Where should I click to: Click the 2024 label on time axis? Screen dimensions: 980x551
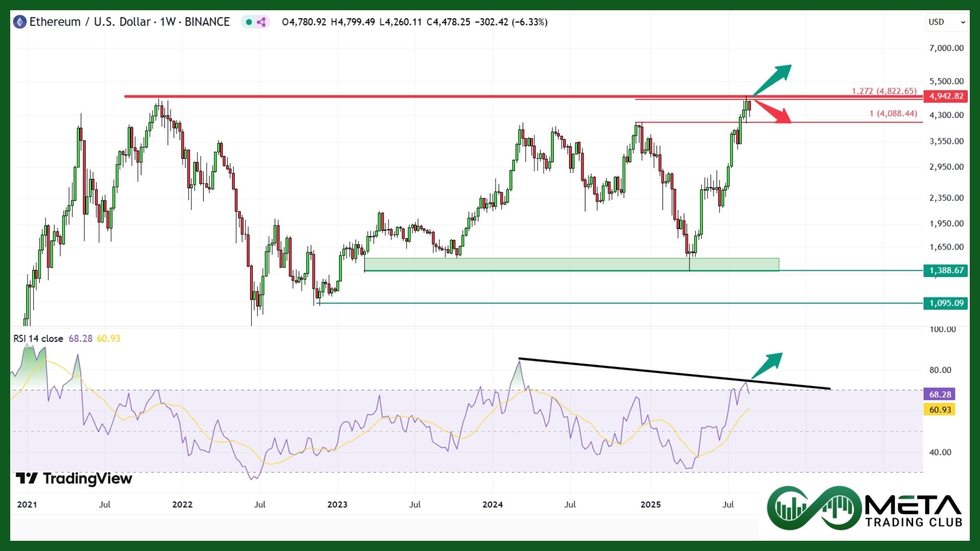493,505
